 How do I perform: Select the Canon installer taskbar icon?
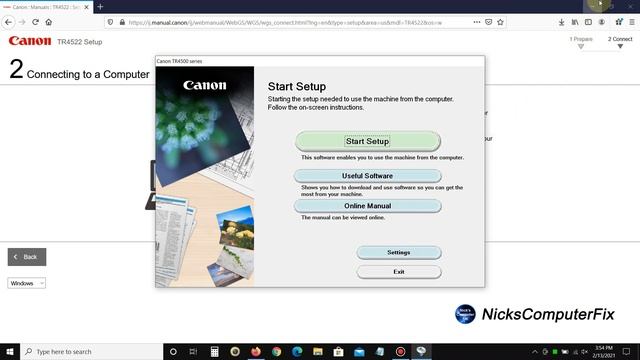(x=421, y=351)
